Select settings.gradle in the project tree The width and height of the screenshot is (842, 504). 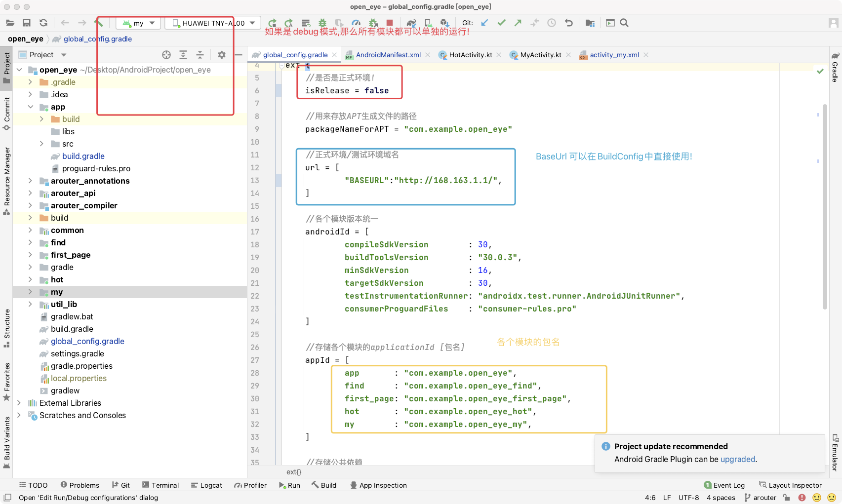77,353
